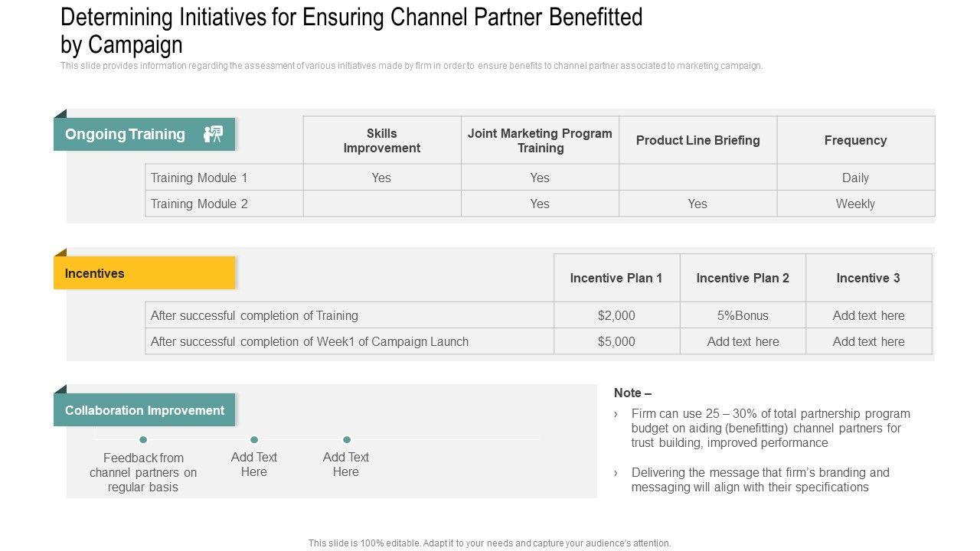Click the first timeline dot above Feedback
The image size is (980, 551).
click(143, 439)
